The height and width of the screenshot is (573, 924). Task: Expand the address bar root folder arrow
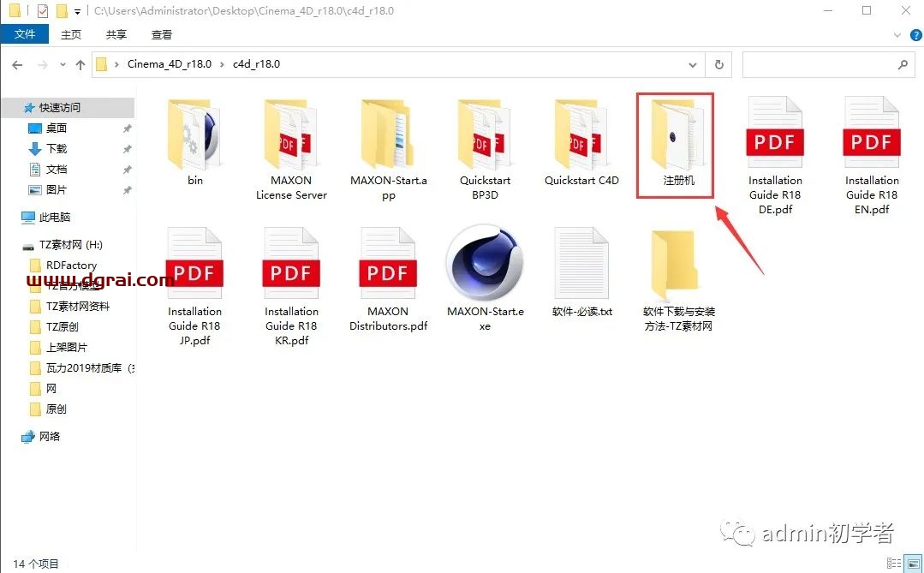pyautogui.click(x=116, y=64)
